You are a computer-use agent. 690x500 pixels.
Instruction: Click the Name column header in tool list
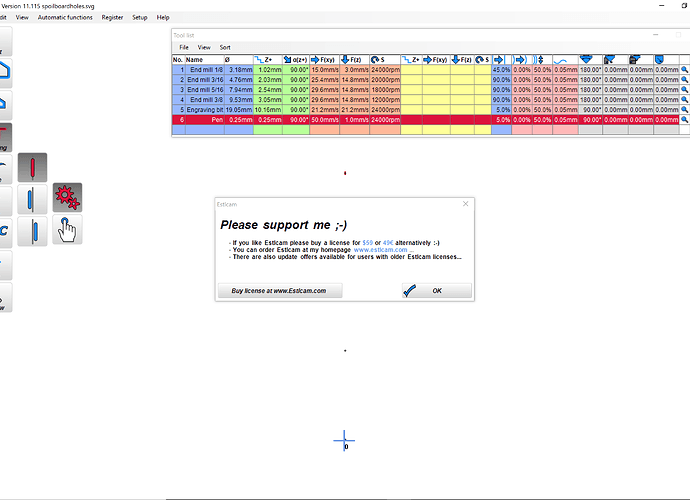click(205, 59)
